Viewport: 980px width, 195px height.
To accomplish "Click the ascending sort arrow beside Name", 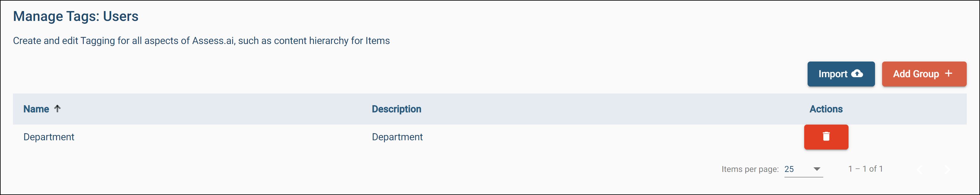I will [58, 109].
